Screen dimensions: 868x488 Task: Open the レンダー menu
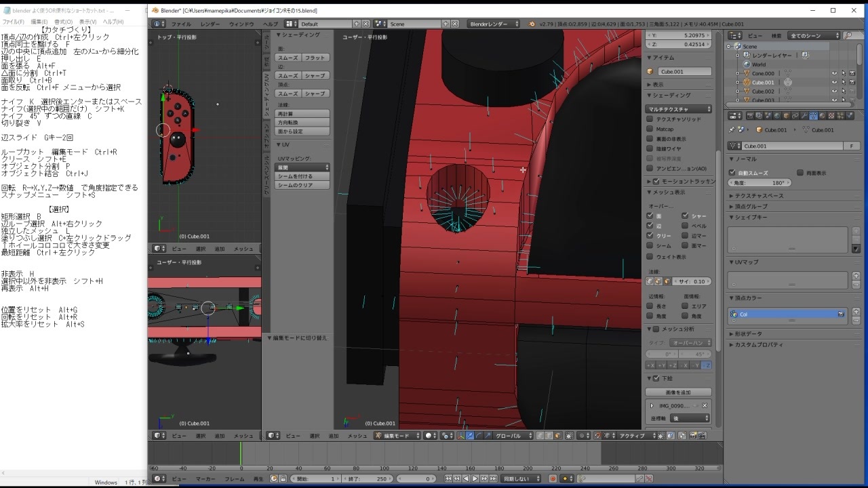tap(210, 24)
